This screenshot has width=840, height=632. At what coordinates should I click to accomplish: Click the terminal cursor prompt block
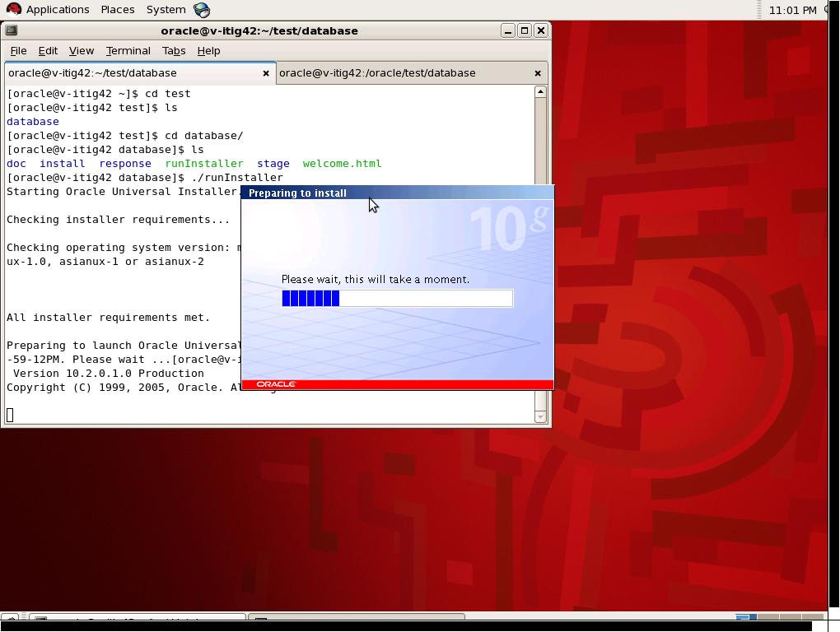[x=10, y=415]
